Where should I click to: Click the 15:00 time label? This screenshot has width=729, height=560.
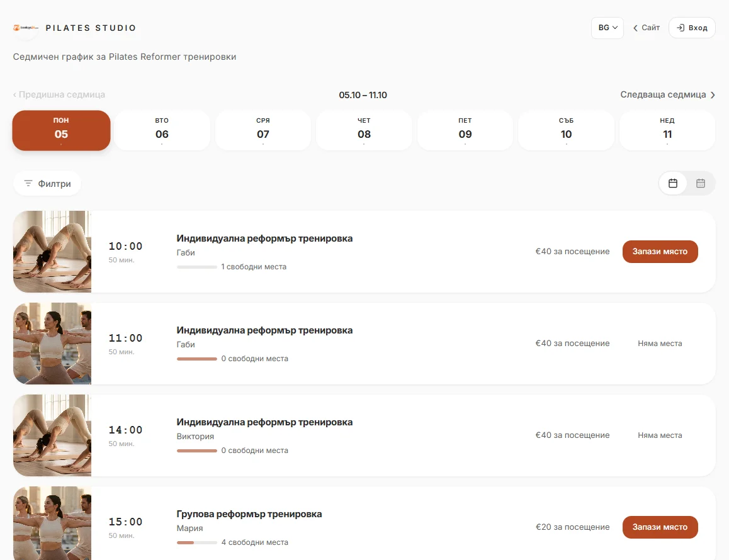tap(125, 522)
